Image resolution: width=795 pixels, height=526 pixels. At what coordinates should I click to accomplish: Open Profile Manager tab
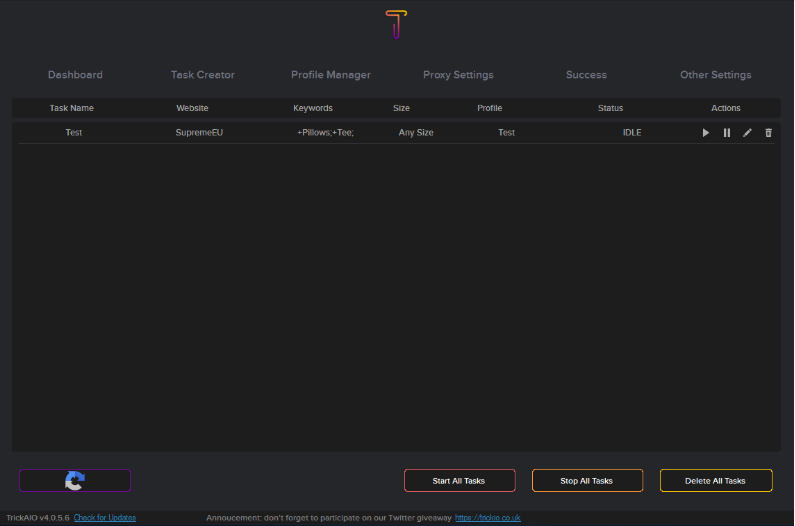[x=331, y=75]
